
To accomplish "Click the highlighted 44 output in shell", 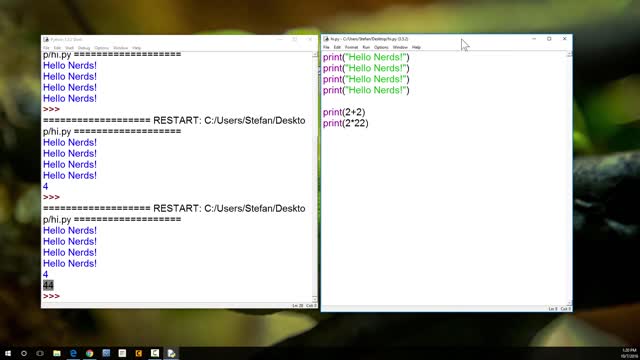I will (48, 285).
